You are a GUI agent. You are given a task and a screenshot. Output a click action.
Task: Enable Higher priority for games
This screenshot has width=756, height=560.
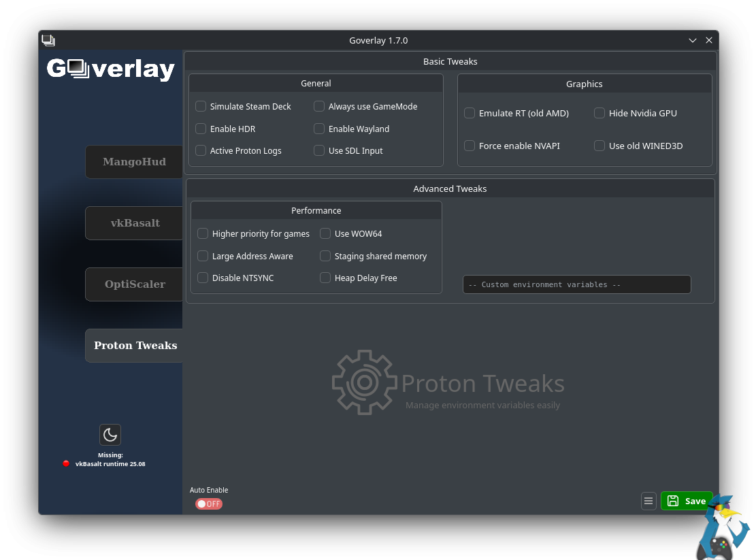203,233
